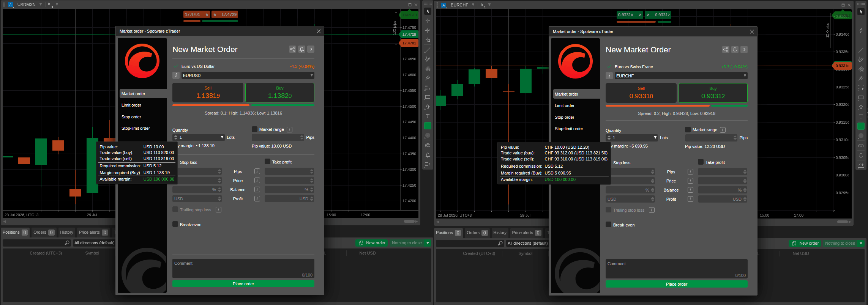Choose the pencil freehand tool in USDMXN toolbar

[x=428, y=59]
